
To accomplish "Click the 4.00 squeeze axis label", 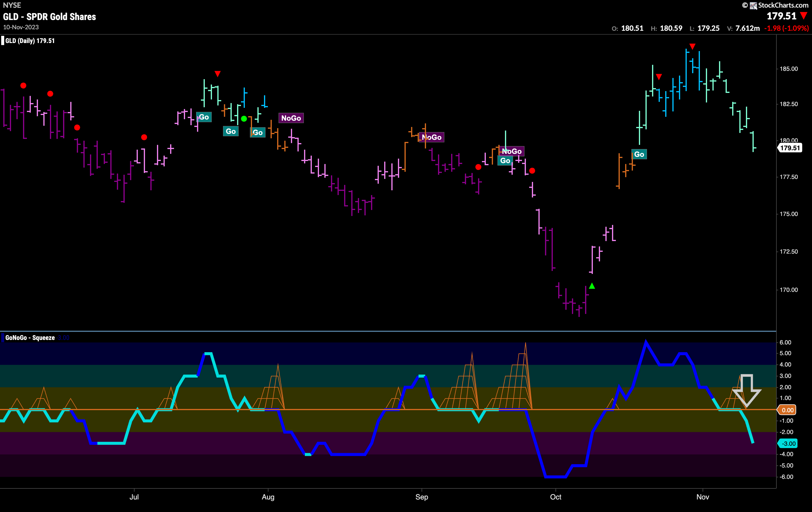I will (x=785, y=364).
